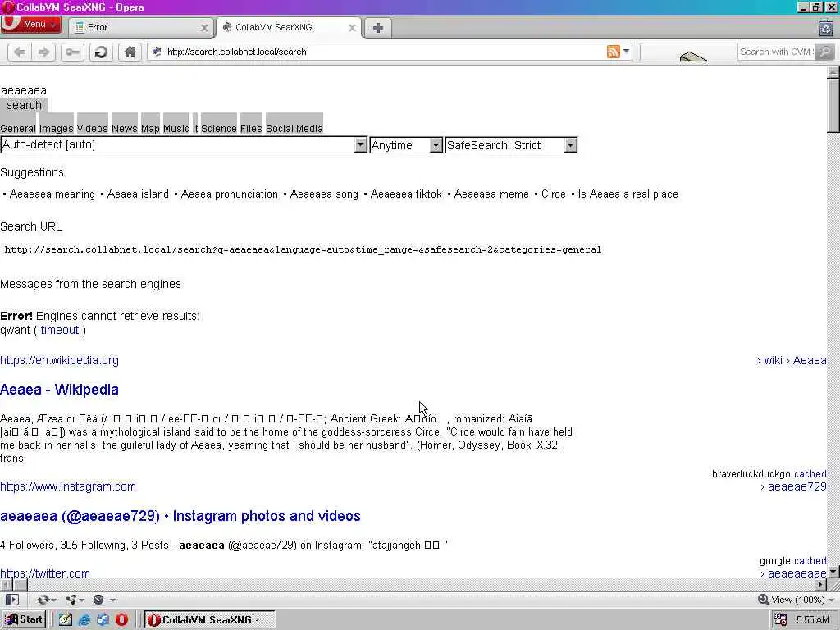Launch Opera from quick launch bar
The image size is (840, 630).
(x=121, y=620)
